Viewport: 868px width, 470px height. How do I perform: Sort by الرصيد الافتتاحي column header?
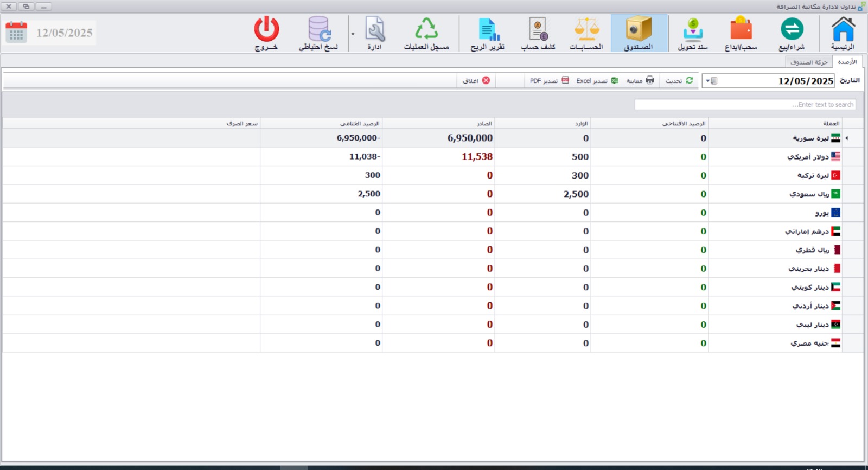pyautogui.click(x=649, y=123)
